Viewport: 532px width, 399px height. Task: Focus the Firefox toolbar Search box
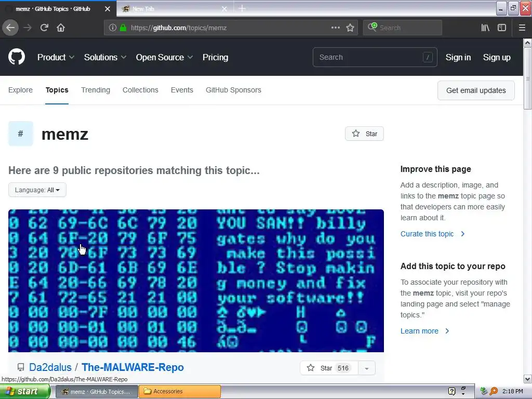pyautogui.click(x=403, y=28)
